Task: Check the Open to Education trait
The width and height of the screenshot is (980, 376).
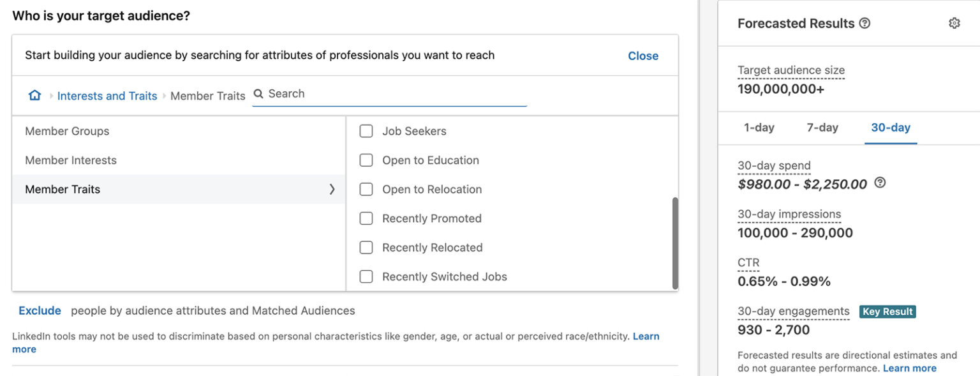Action: (366, 160)
